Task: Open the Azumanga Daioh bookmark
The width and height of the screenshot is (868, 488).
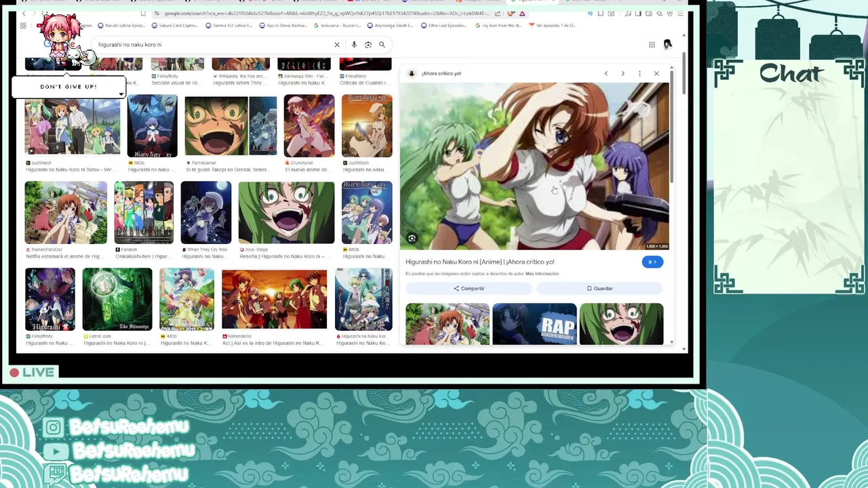Action: point(390,26)
